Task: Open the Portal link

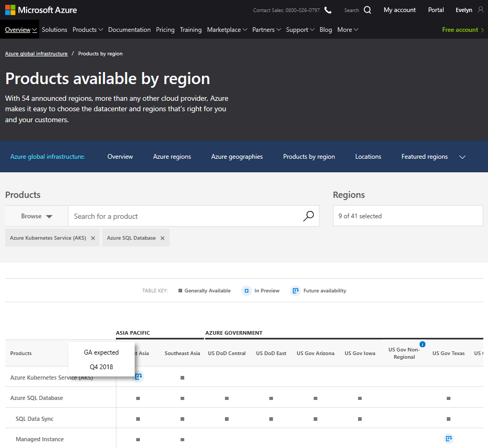Action: 436,10
